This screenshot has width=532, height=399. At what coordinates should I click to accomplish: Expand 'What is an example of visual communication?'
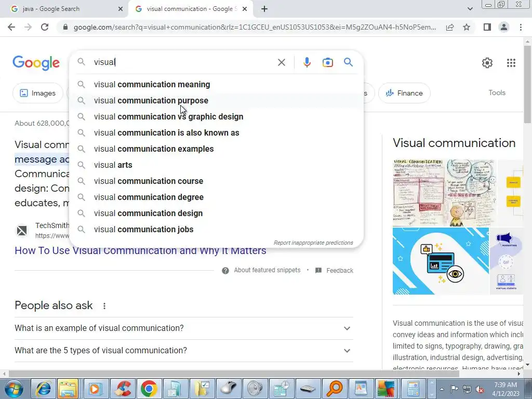(x=184, y=328)
